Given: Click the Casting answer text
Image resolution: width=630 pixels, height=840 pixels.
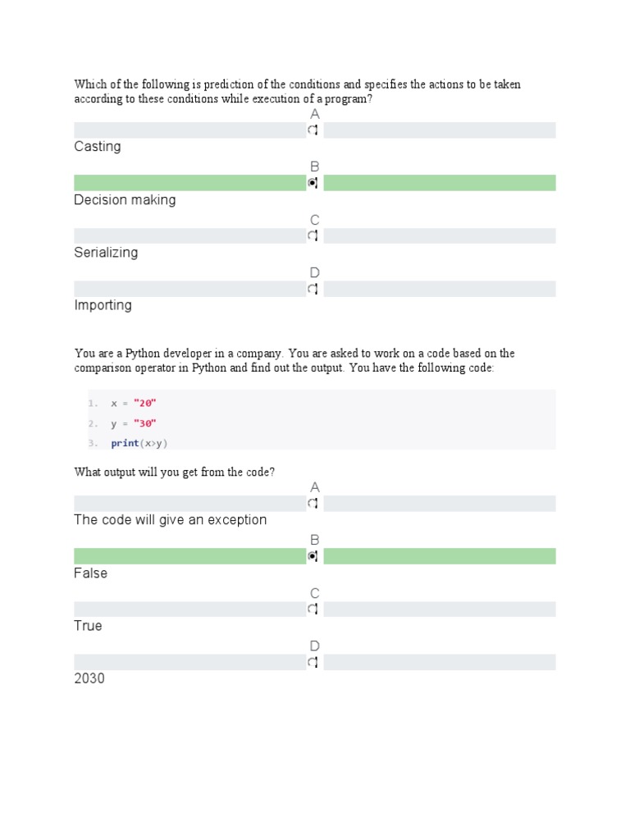Looking at the screenshot, I should tap(98, 146).
